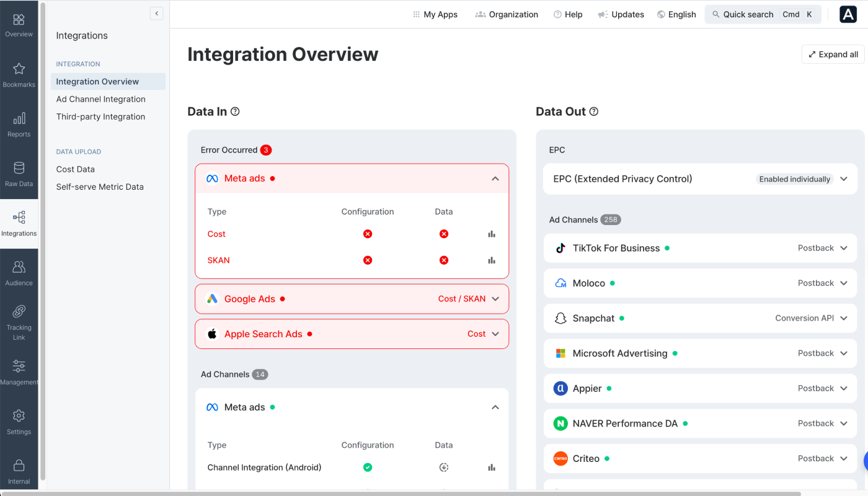Click Channel Integration (Android) configuration success icon
The width and height of the screenshot is (868, 496).
click(x=368, y=467)
